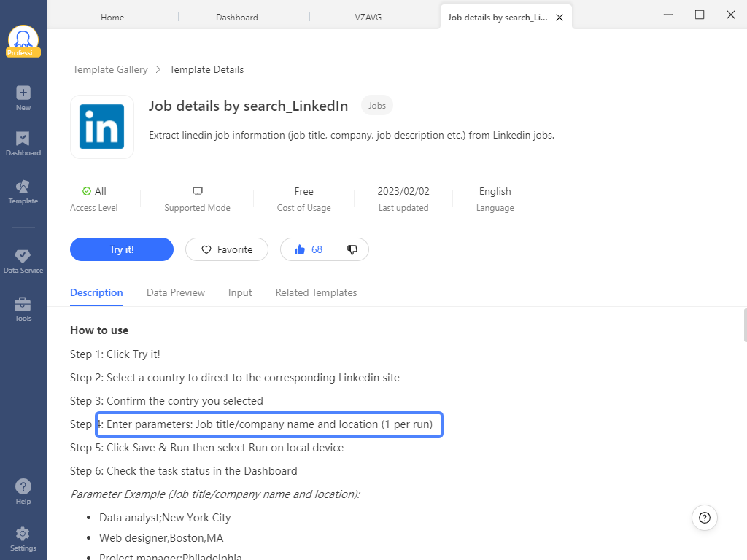Switch to the Input tab

[240, 293]
